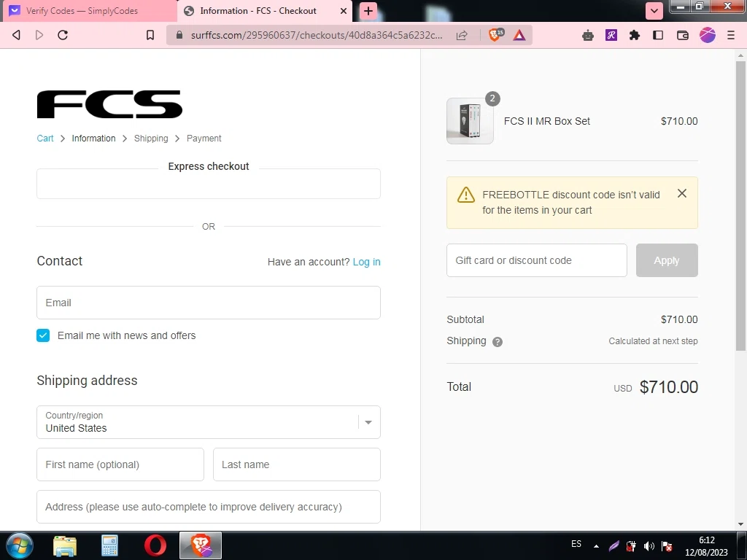Uncheck Email me with news and offers
The width and height of the screenshot is (747, 560).
[43, 335]
